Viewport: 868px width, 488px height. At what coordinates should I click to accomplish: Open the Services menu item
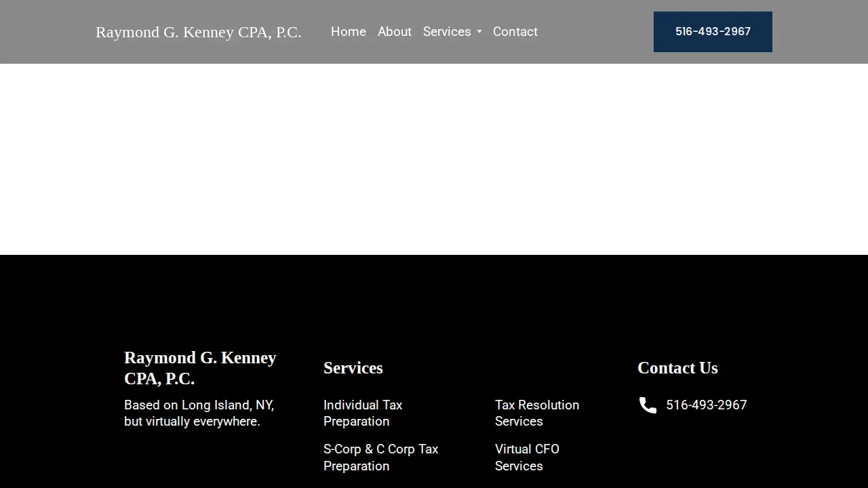447,32
